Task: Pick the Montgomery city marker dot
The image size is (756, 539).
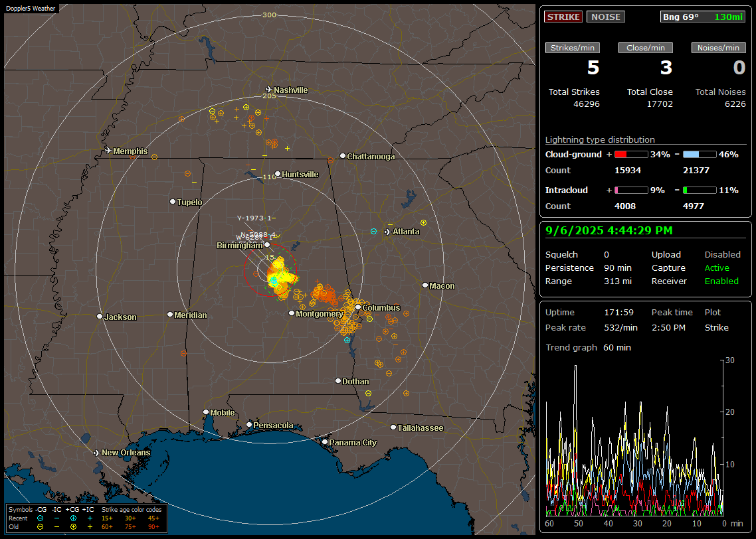Action: (292, 313)
